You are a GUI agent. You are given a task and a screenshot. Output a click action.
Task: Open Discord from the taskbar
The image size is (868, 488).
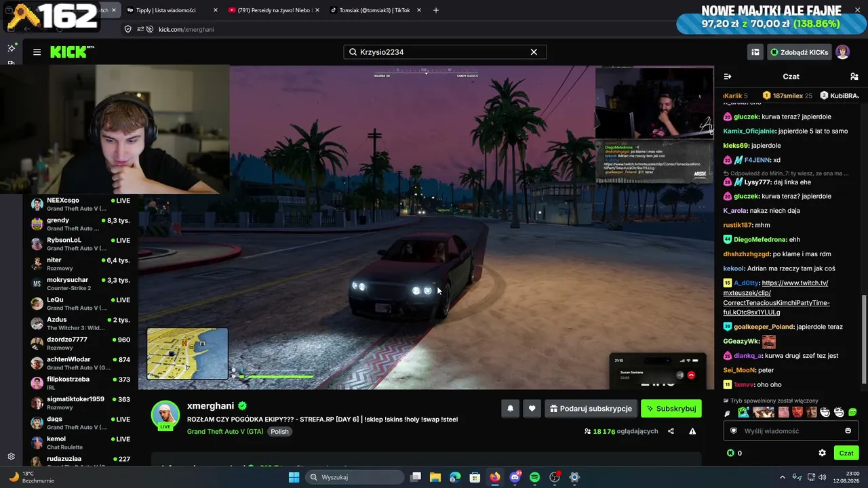[515, 477]
